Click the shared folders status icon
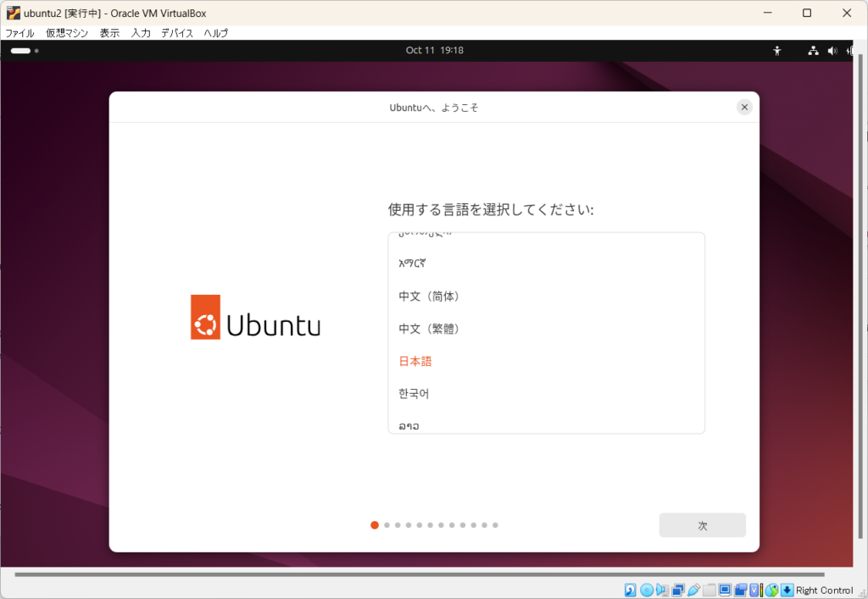868x599 pixels. [709, 591]
